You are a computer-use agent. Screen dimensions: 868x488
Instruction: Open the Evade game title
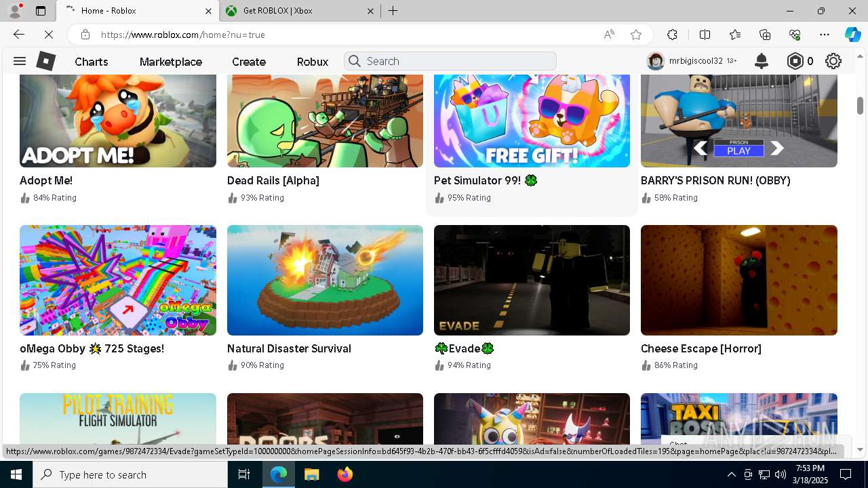464,348
